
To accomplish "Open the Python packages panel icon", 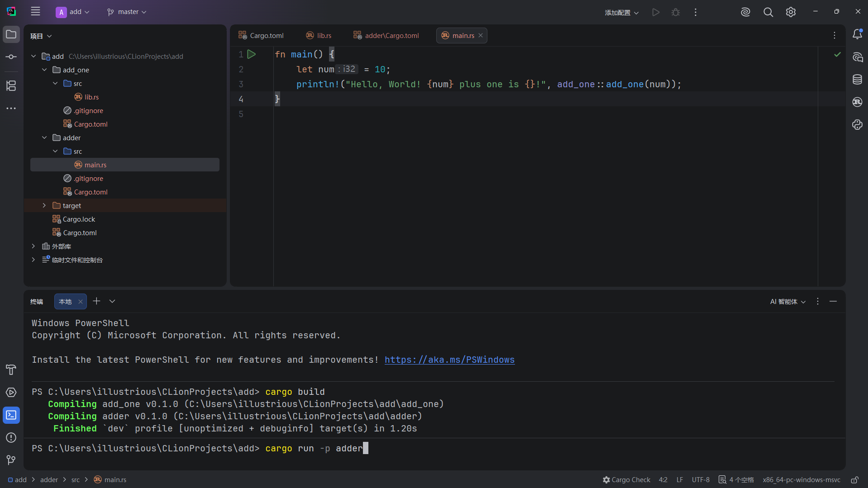I will [857, 125].
